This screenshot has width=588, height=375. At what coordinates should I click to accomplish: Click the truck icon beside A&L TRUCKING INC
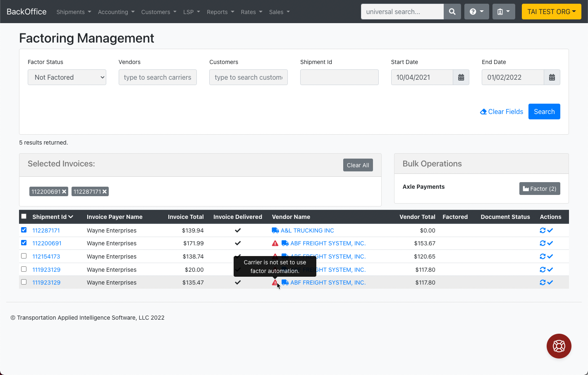275,230
